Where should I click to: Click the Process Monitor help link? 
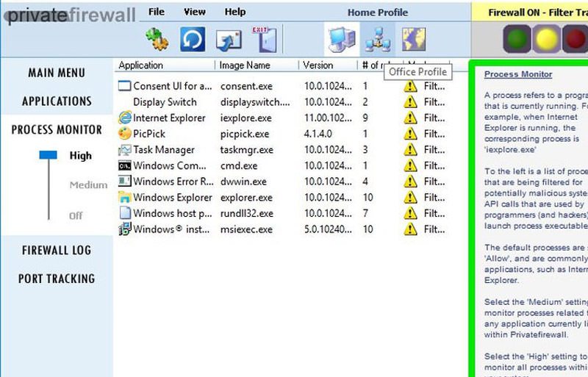[518, 74]
